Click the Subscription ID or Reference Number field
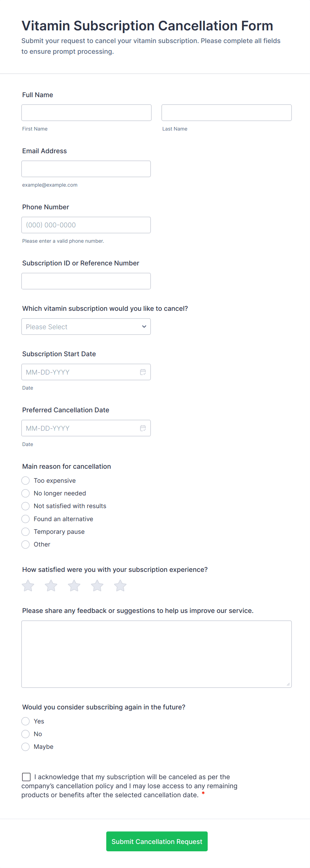This screenshot has width=310, height=868. tap(86, 281)
